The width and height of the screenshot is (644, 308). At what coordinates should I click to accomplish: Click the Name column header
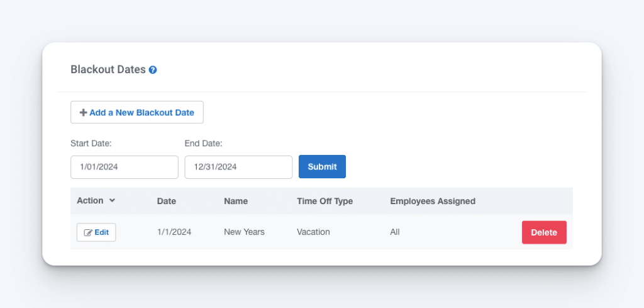click(x=236, y=202)
